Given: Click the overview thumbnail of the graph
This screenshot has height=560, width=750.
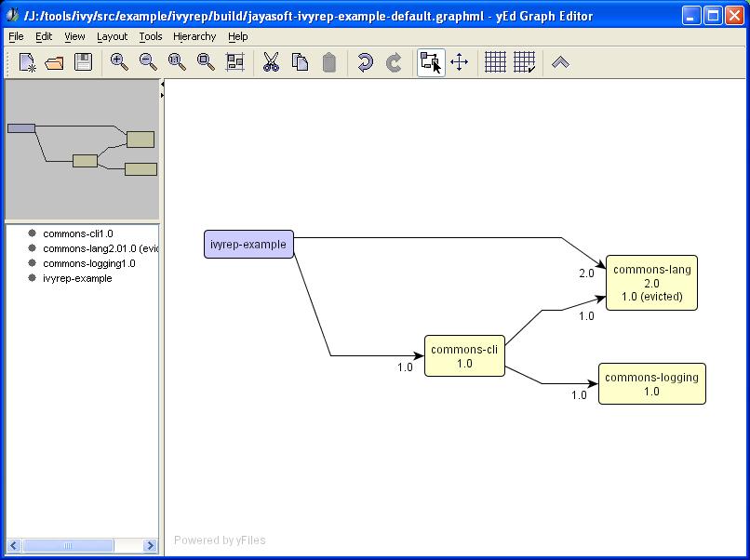Looking at the screenshot, I should (x=82, y=149).
